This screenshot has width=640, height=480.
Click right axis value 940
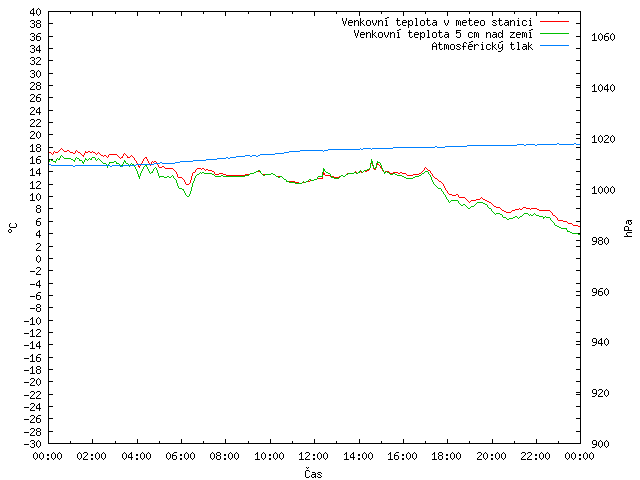click(600, 342)
